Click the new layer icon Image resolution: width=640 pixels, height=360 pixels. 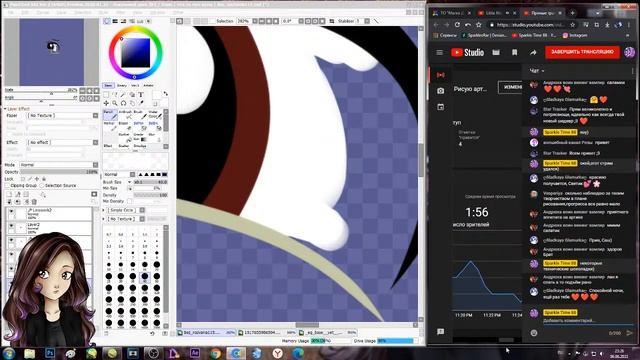(x=10, y=194)
